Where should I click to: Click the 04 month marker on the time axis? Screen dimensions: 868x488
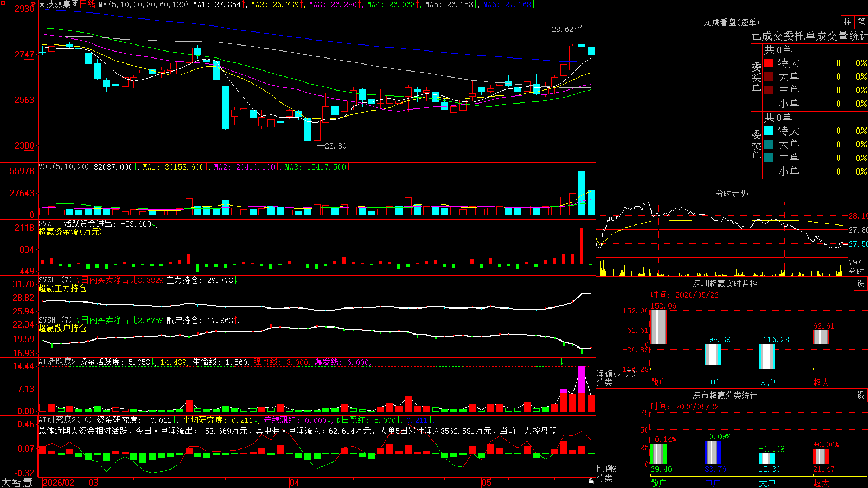295,483
